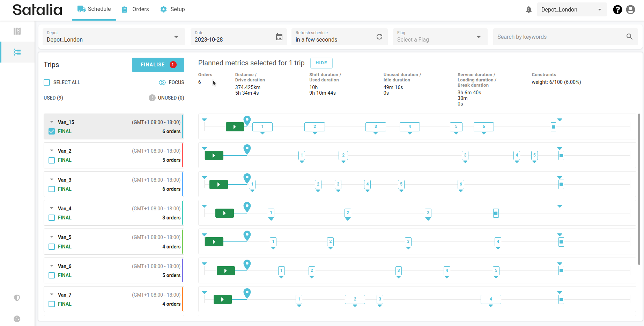
Task: Click the help question mark icon
Action: tap(617, 10)
